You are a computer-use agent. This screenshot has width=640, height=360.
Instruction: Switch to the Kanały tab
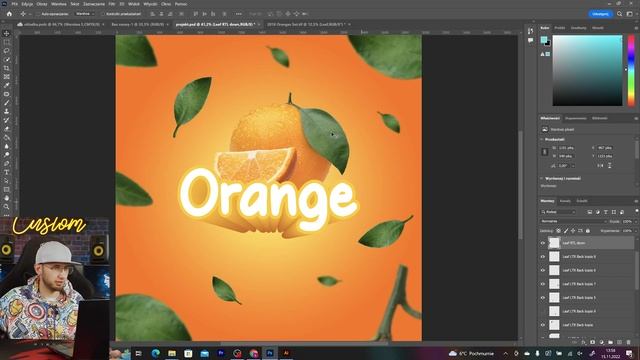(565, 201)
